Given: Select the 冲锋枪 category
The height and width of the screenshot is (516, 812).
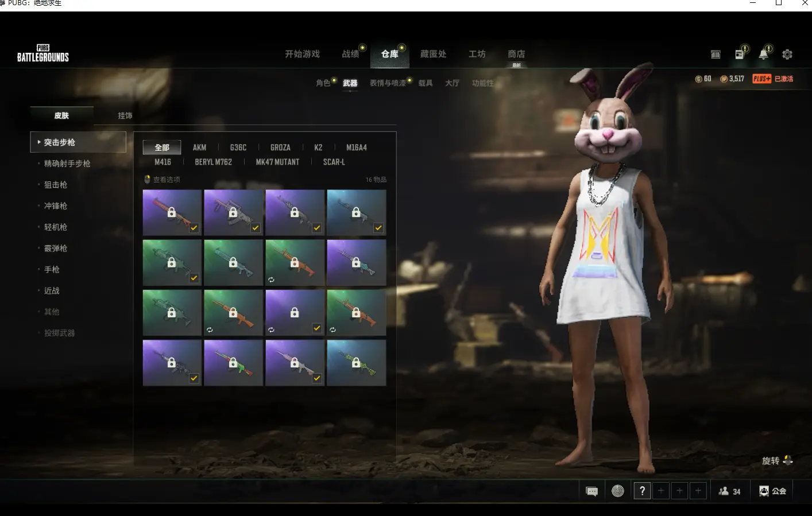Looking at the screenshot, I should pos(56,206).
